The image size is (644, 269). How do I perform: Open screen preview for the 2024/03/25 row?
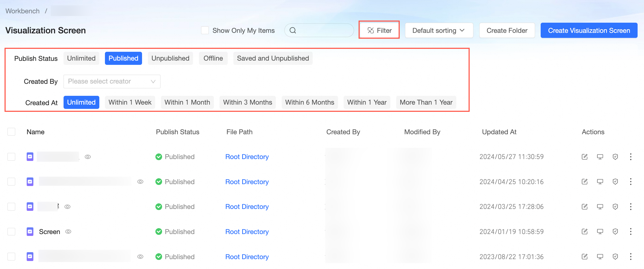point(600,207)
